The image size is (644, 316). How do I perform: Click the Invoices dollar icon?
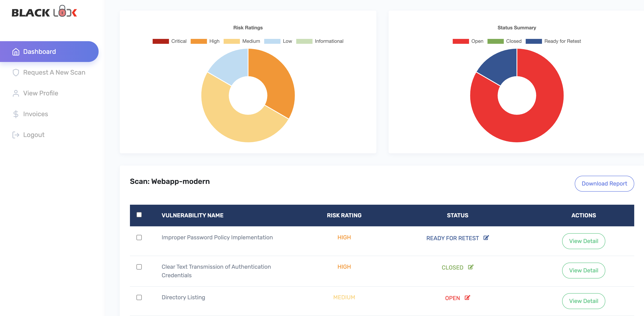tap(16, 114)
